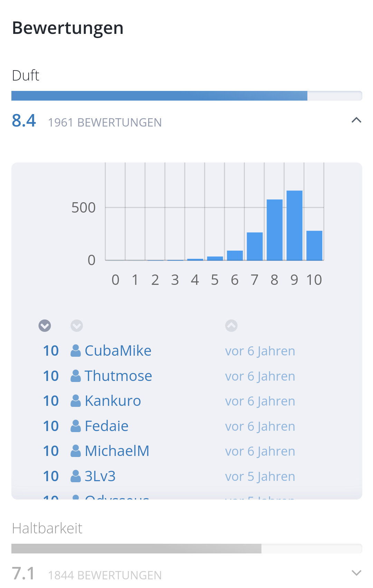373x588 pixels.
Task: Open Thutmose's user profile
Action: pyautogui.click(x=118, y=376)
